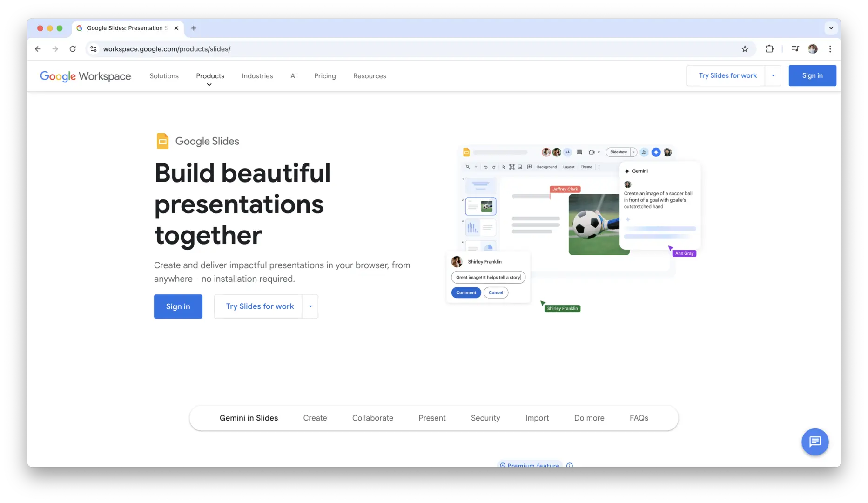
Task: Open a new browser tab
Action: (194, 28)
